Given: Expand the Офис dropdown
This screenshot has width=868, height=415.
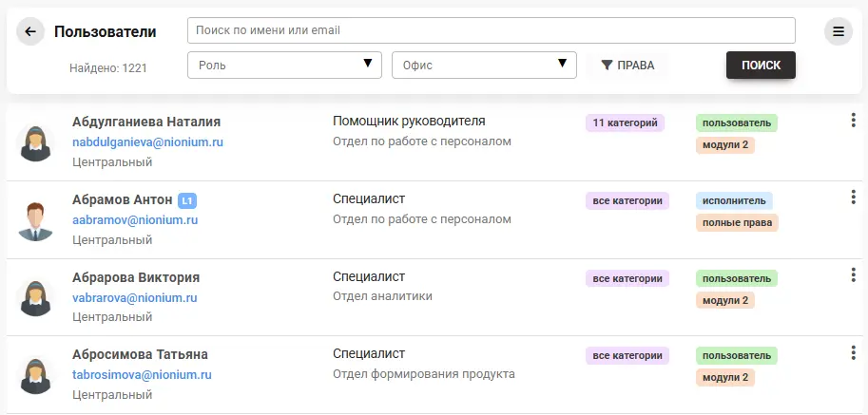Looking at the screenshot, I should click(484, 65).
